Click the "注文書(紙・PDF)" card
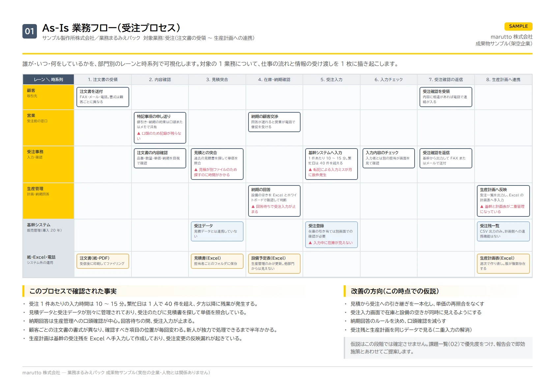Image resolution: width=555 pixels, height=392 pixels. point(103,261)
